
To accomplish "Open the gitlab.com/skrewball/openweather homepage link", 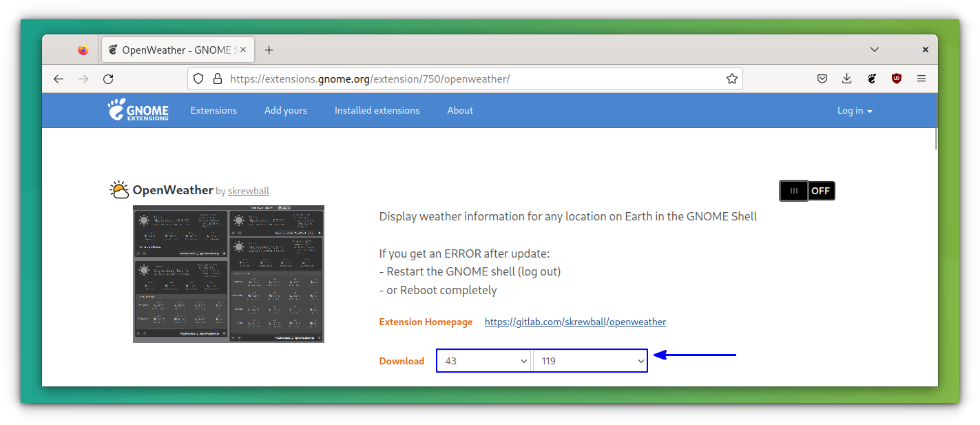I will coord(575,322).
